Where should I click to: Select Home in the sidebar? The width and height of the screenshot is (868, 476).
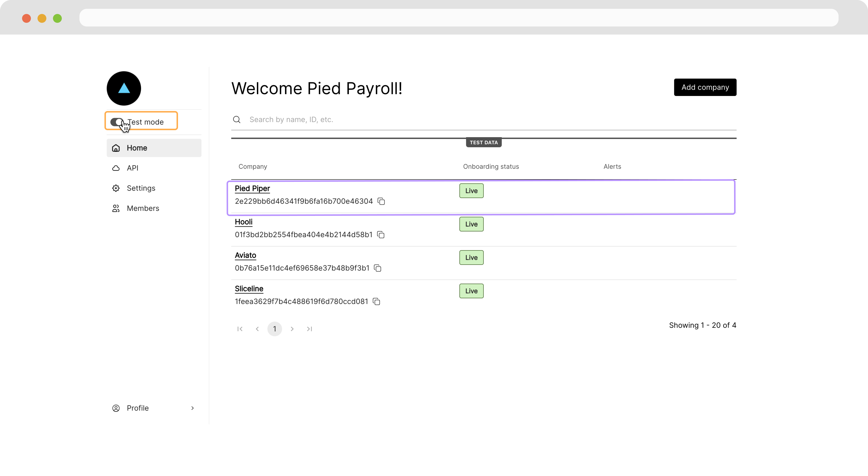pyautogui.click(x=137, y=148)
